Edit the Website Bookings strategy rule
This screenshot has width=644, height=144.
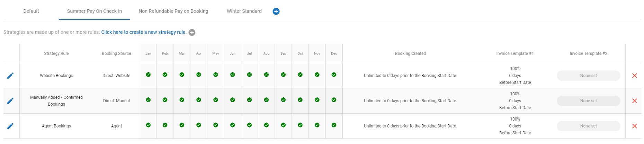pos(10,76)
